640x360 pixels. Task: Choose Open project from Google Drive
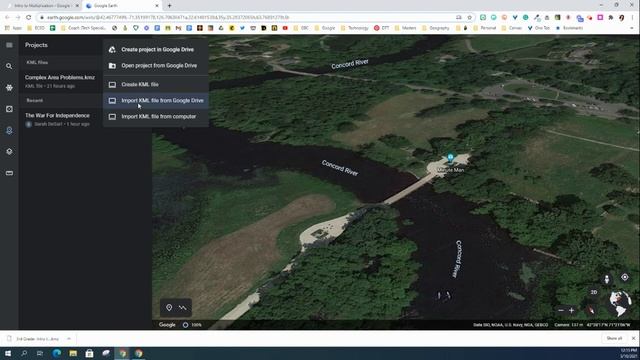coord(156,65)
